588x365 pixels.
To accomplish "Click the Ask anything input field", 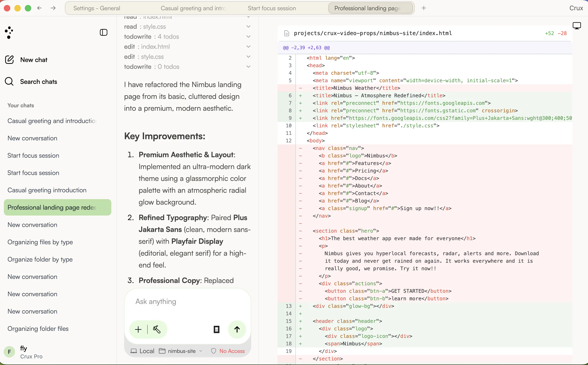I will pos(187,301).
